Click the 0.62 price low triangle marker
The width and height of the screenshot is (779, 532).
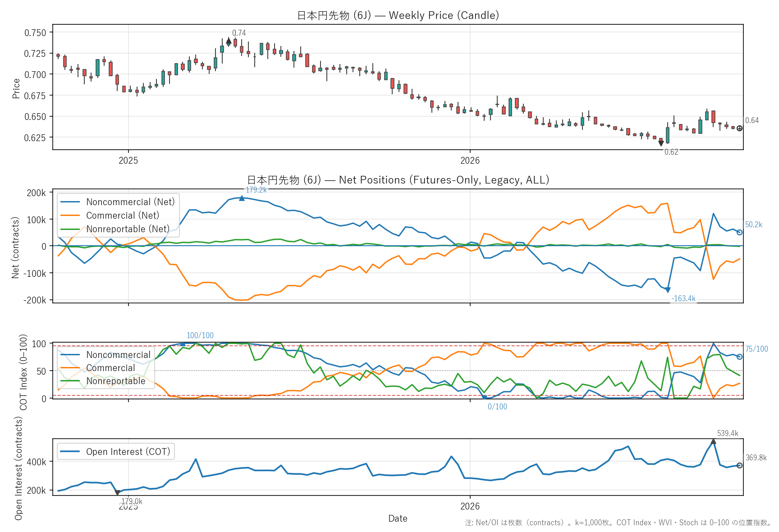[661, 143]
